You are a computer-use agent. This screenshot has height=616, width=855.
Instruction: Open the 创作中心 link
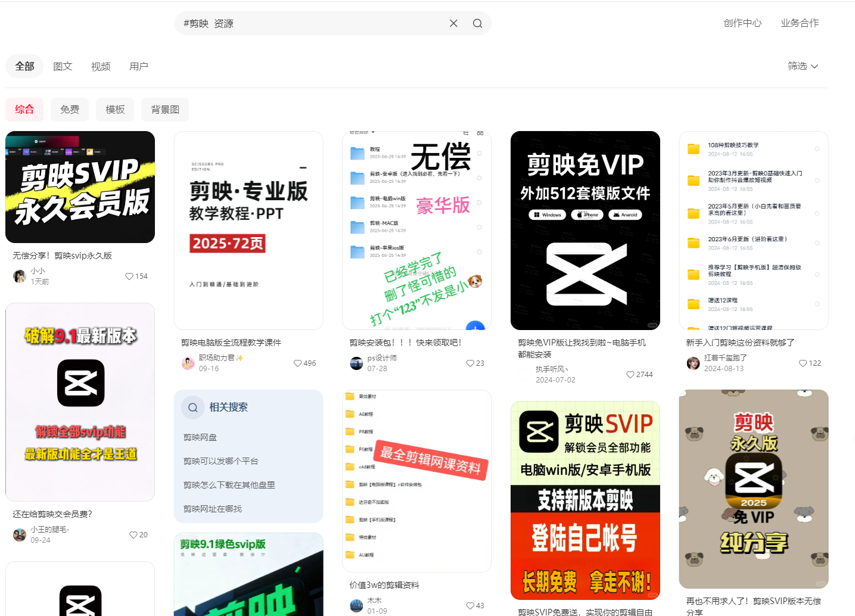tap(742, 23)
